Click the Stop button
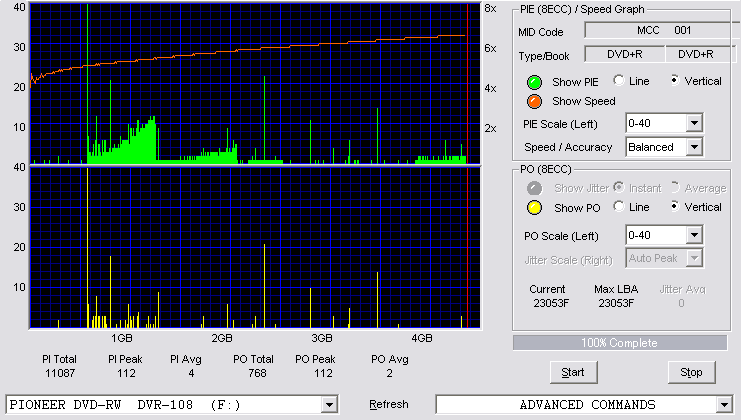The height and width of the screenshot is (420, 742). click(691, 373)
